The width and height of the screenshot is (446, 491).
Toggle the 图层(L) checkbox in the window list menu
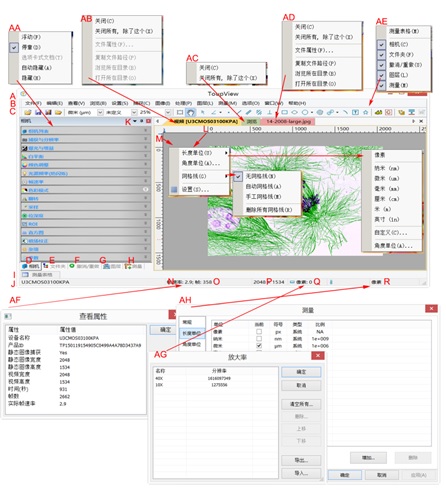382,75
